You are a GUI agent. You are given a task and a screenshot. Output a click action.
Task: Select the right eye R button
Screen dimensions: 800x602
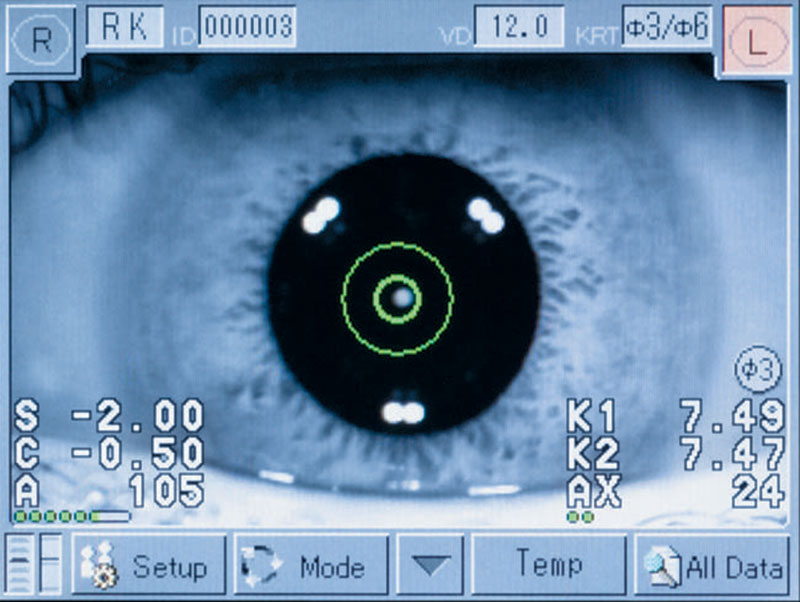point(40,40)
